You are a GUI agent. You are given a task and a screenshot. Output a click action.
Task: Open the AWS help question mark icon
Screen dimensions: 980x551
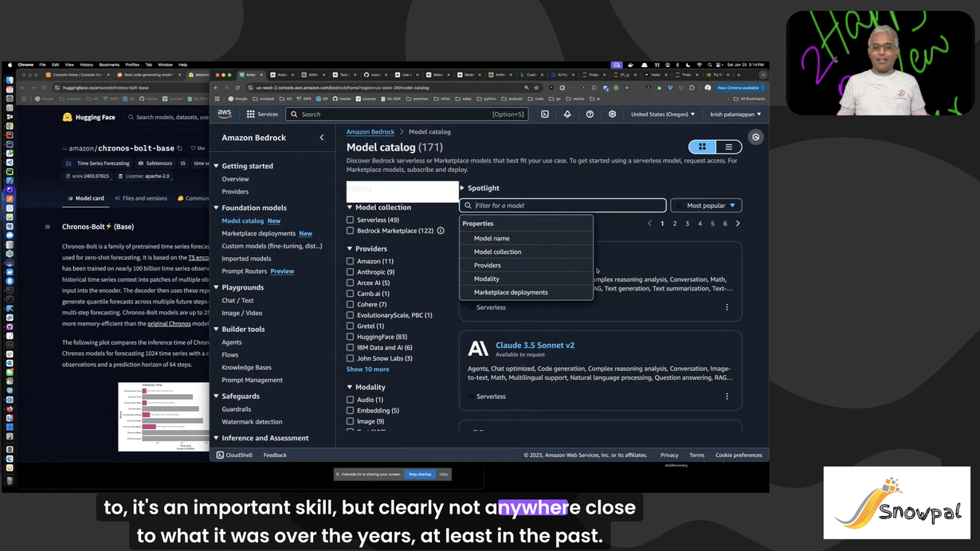coord(590,114)
